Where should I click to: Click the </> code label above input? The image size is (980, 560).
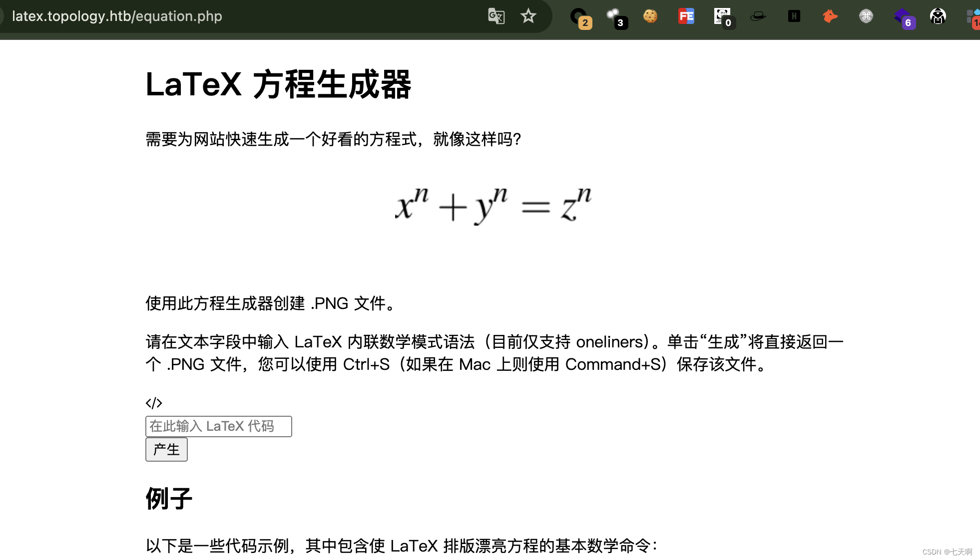point(154,403)
